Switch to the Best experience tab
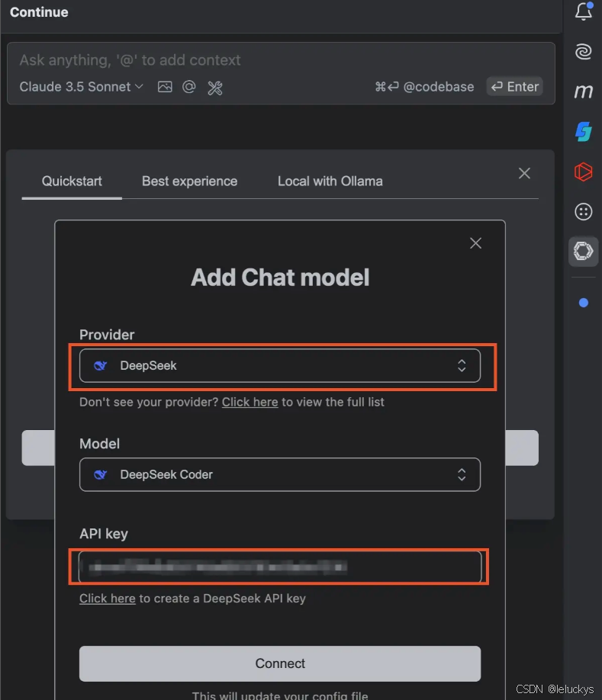 (x=190, y=181)
